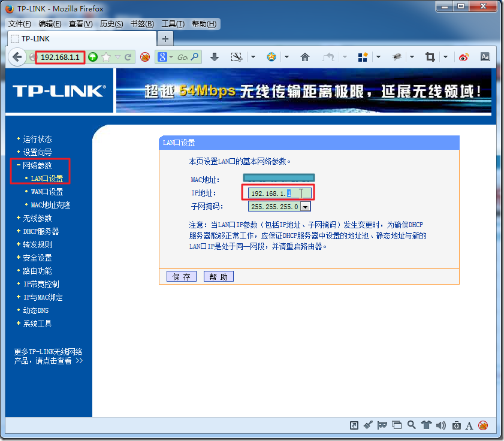Reload the page with the refresh icon
This screenshot has height=441, width=504.
[128, 57]
